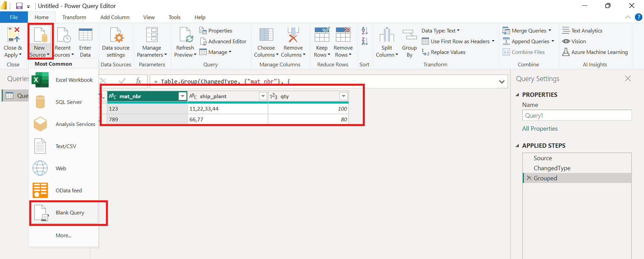644x259 pixels.
Task: Click Azure Machine Learning
Action: [595, 52]
